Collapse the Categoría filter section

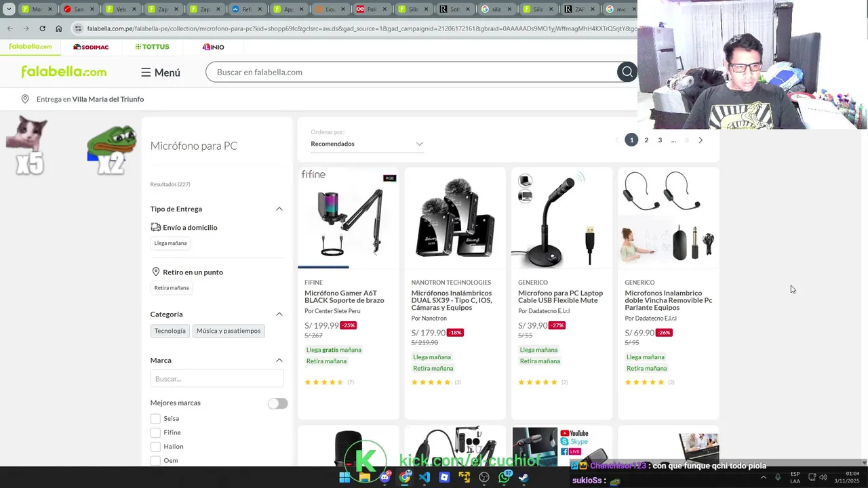(x=279, y=314)
